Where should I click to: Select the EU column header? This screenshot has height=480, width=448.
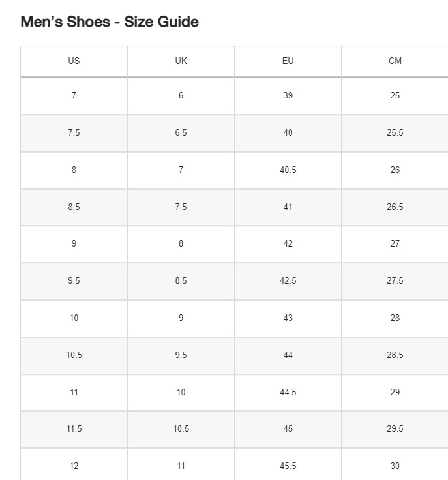tap(288, 61)
